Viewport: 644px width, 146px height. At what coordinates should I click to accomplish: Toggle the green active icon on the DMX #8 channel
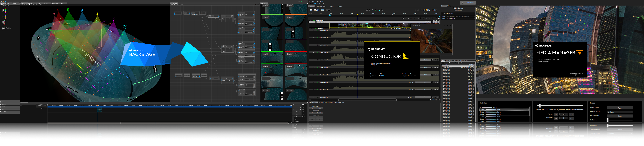pyautogui.click(x=318, y=82)
